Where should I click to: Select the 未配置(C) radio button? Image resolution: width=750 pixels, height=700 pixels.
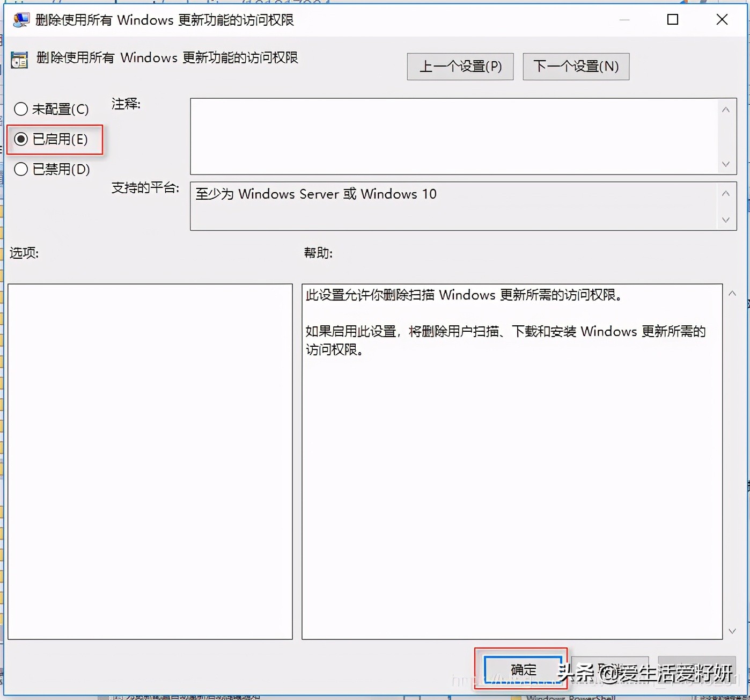(x=52, y=109)
